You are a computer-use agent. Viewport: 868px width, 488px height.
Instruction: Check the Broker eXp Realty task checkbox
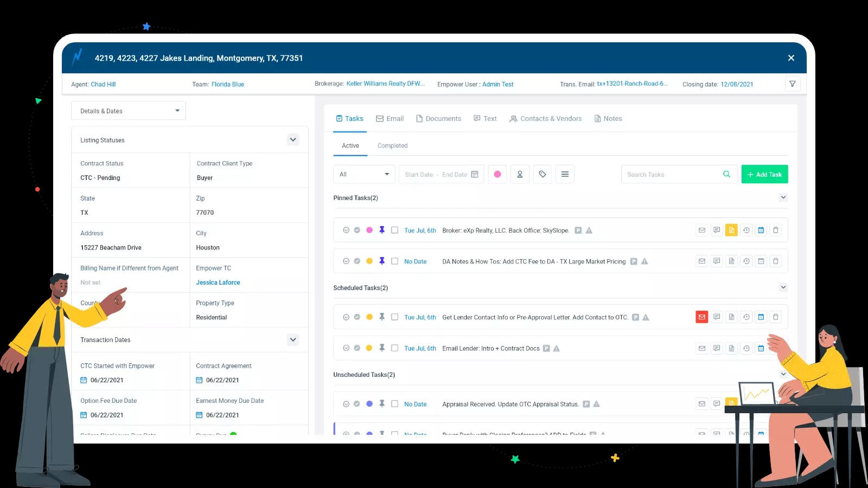pos(394,230)
